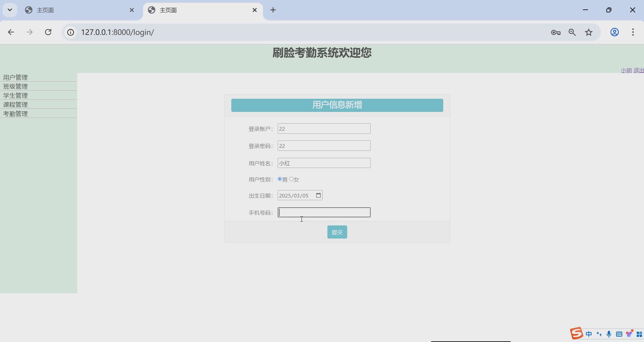
Task: Open 考勤管理 in the sidebar menu
Action: pyautogui.click(x=15, y=114)
